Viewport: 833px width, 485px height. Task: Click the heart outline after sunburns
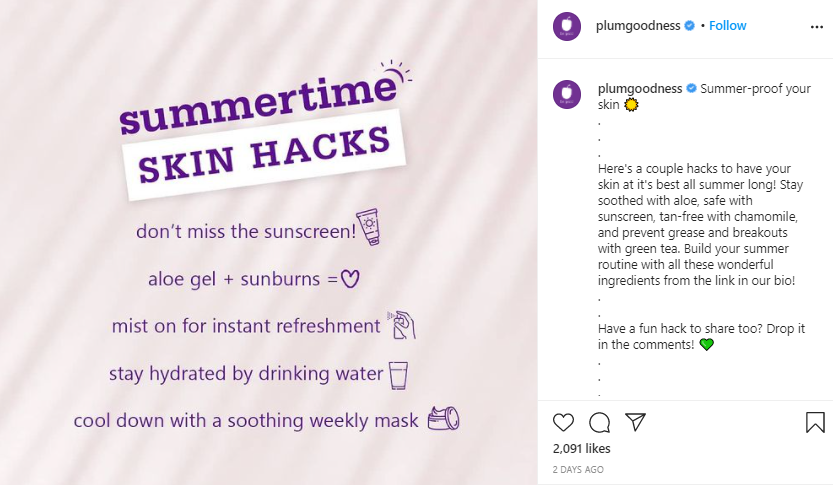tap(349, 279)
